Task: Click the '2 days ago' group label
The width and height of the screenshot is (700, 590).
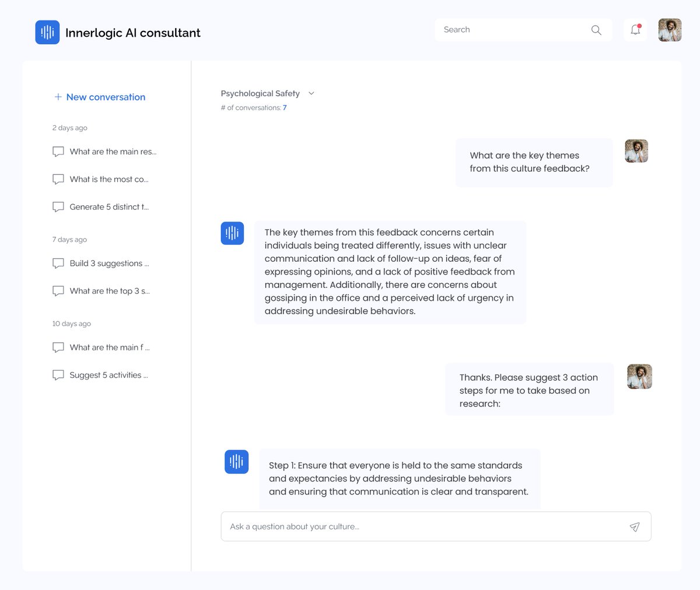Action: coord(69,128)
